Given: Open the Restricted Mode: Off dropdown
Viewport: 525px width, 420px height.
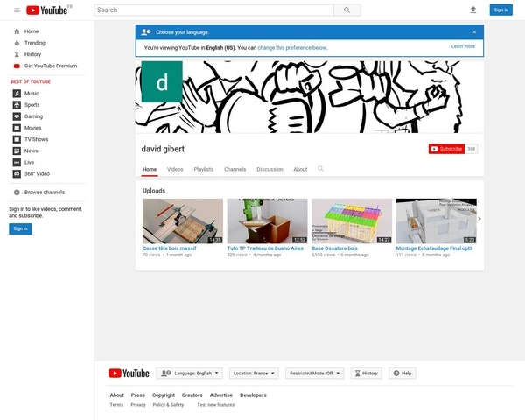Looking at the screenshot, I should coord(315,373).
